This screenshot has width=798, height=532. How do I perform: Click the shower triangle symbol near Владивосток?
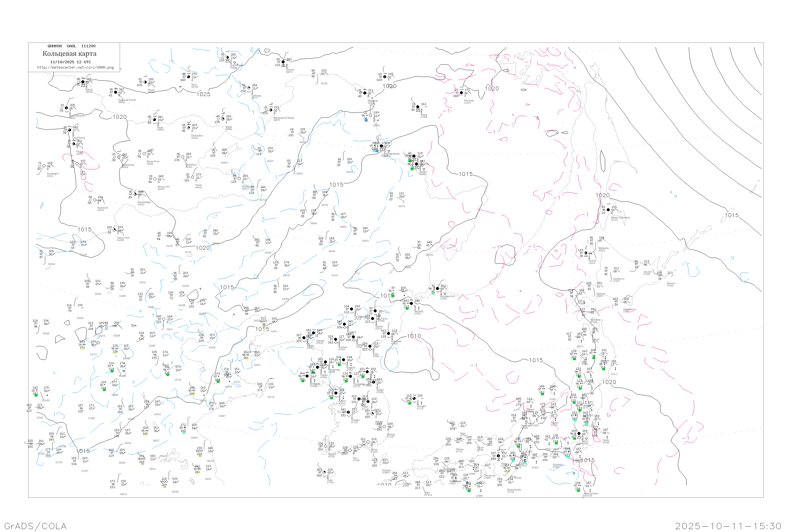(445, 294)
